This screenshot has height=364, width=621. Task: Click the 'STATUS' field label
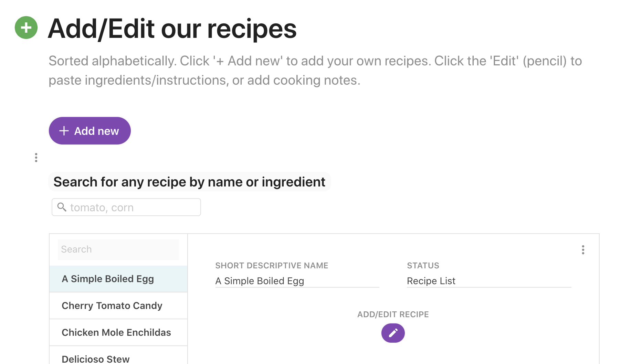423,266
